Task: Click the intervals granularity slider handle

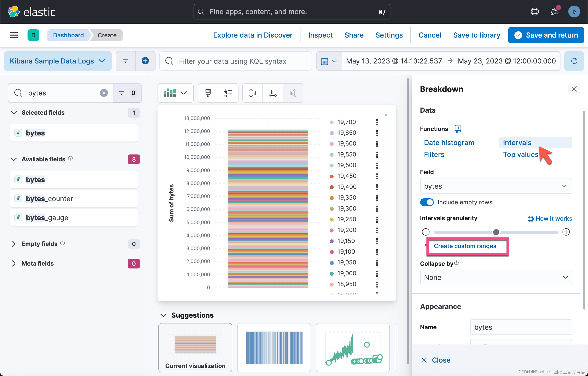Action: (496, 232)
